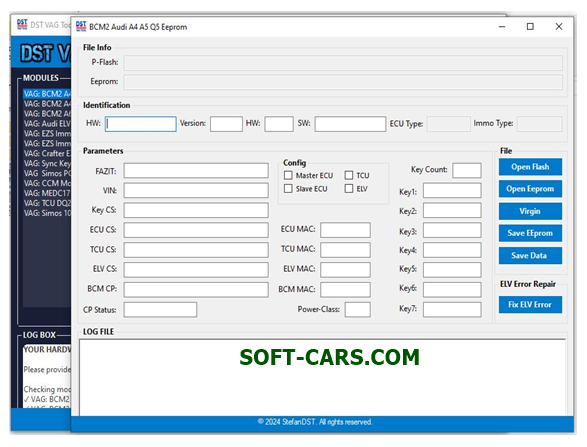Focus the Eeprom file path field
Viewport: 587px width, 447px height.
tap(343, 82)
